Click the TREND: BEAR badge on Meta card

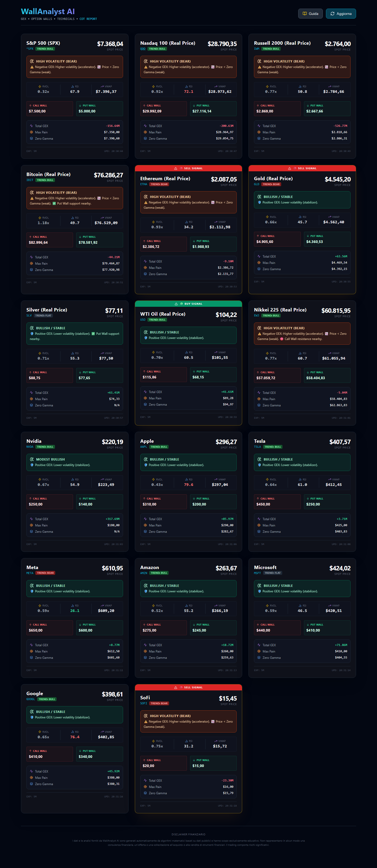coord(45,573)
